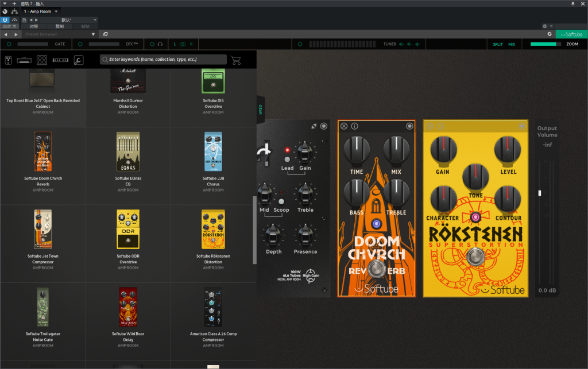This screenshot has height=369, width=588.
Task: Select the amplifier heads category icon
Action: [x=24, y=60]
